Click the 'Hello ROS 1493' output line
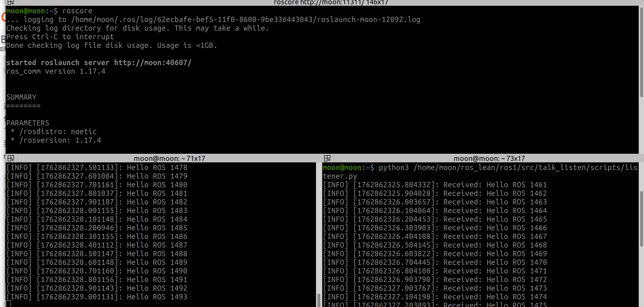644x307 pixels. 96,297
